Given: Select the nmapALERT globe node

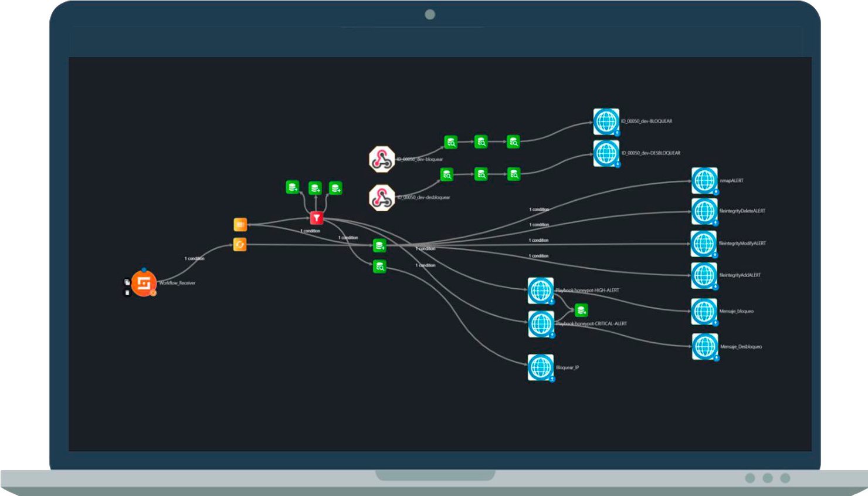Looking at the screenshot, I should 704,181.
